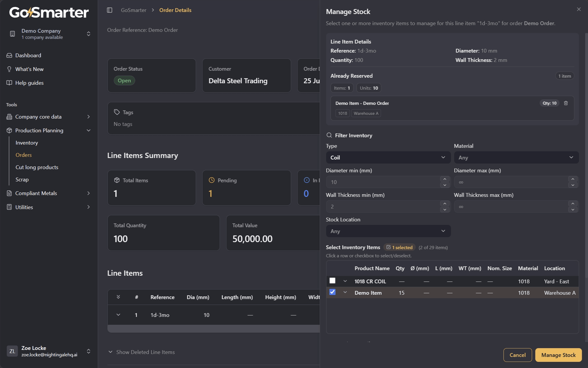Expand the Utilities menu
Viewport: 588px width, 368px height.
tap(88, 207)
